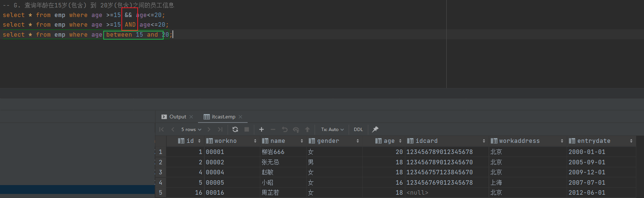Image resolution: width=644 pixels, height=198 pixels.
Task: Stop the running query
Action: (247, 130)
